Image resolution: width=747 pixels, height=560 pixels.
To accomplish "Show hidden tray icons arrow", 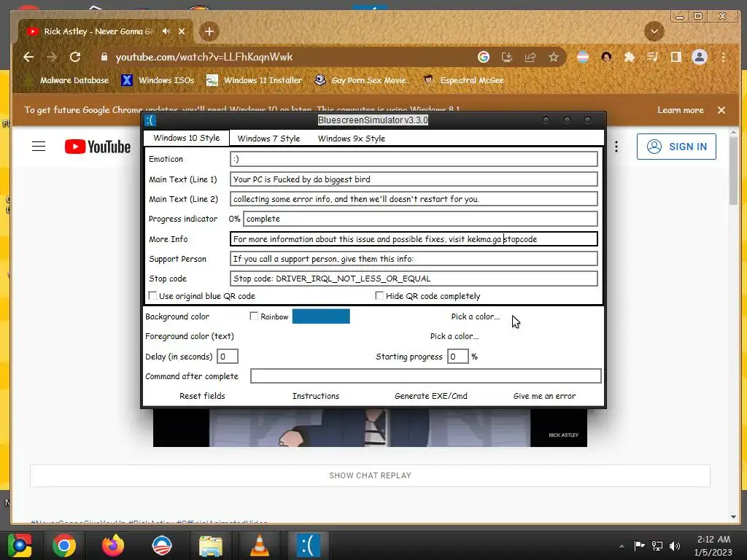I will pyautogui.click(x=622, y=546).
